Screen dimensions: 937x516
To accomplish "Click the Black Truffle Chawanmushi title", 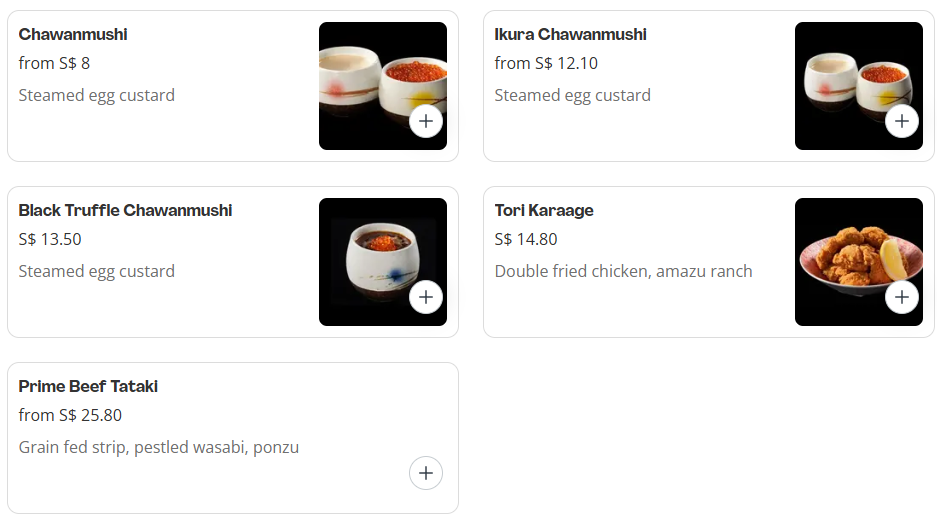I will click(125, 211).
